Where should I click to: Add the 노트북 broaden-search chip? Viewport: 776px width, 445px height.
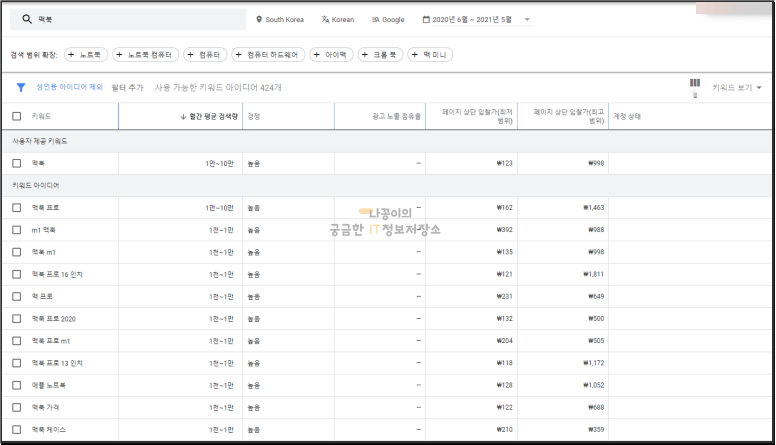[x=86, y=54]
